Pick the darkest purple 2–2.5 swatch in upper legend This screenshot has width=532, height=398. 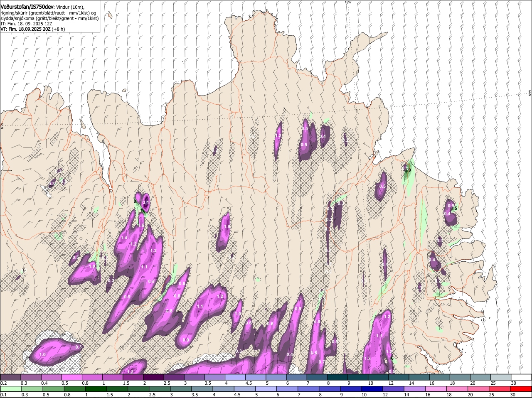(x=153, y=377)
